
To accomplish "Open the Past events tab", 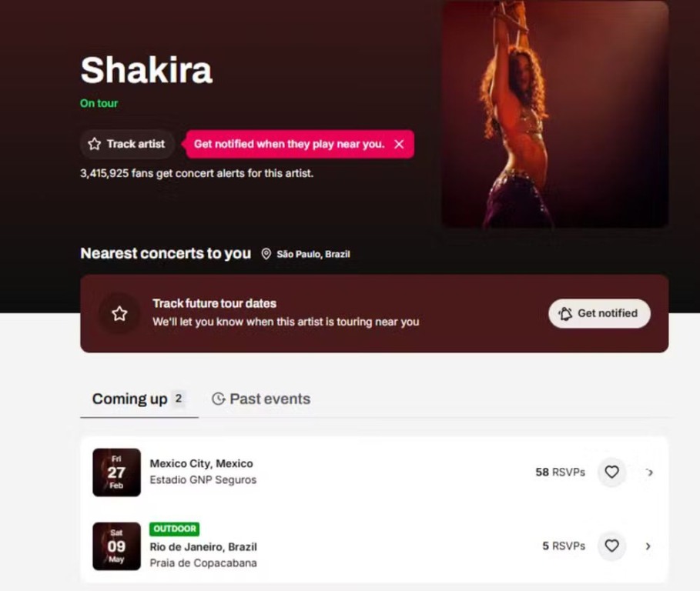I will (270, 399).
